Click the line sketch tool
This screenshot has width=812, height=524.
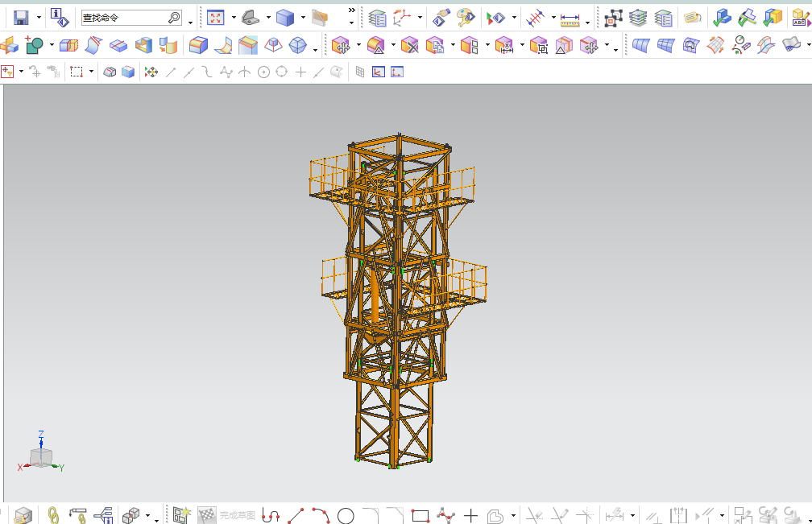pos(296,515)
